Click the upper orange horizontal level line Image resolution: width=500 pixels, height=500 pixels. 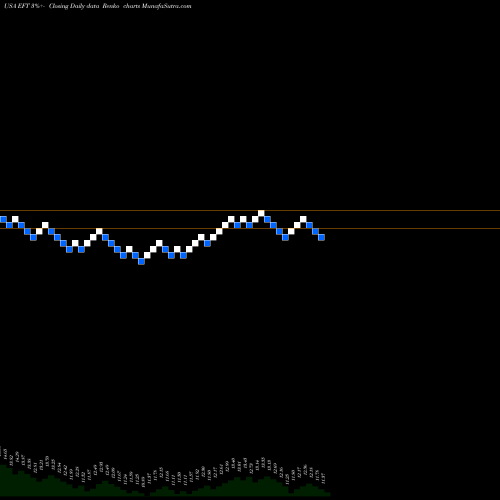click(x=250, y=211)
